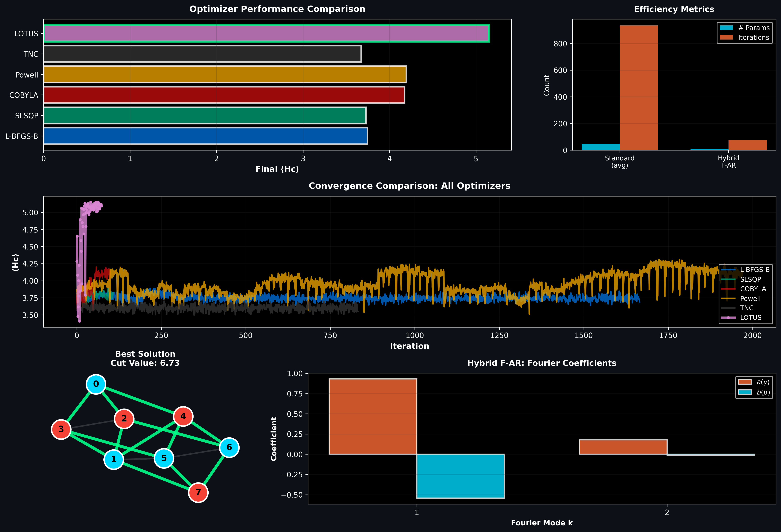781x532 pixels.
Task: Click the LOTUS performance bar
Action: 266,34
